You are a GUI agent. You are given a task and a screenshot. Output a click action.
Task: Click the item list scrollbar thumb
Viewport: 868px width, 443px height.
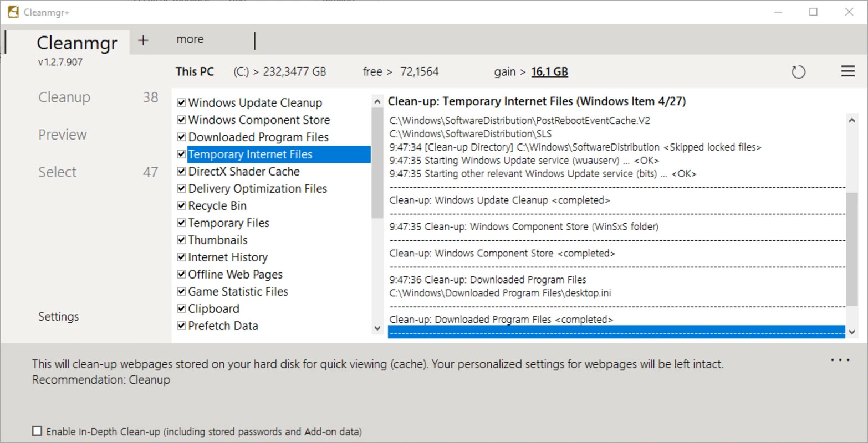click(377, 163)
